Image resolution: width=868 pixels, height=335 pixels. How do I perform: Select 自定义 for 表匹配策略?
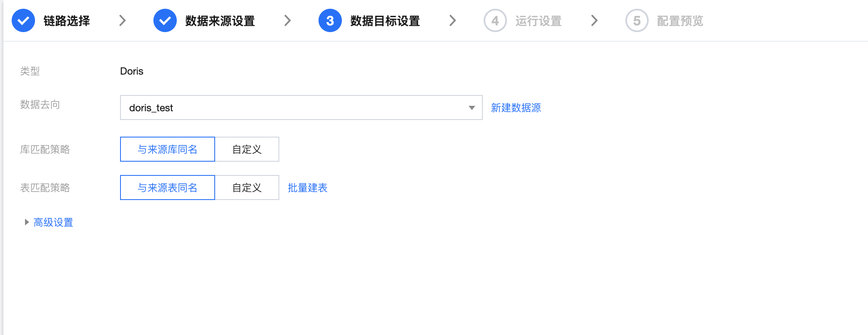coord(247,187)
